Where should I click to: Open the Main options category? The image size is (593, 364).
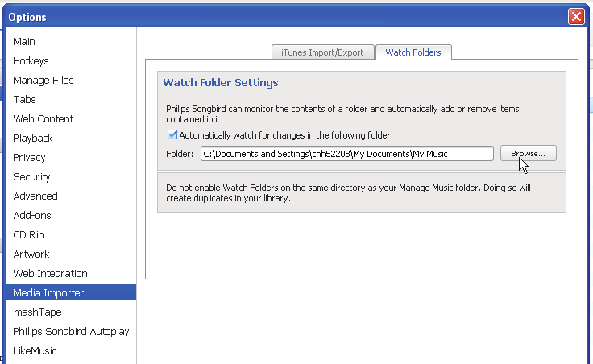24,42
